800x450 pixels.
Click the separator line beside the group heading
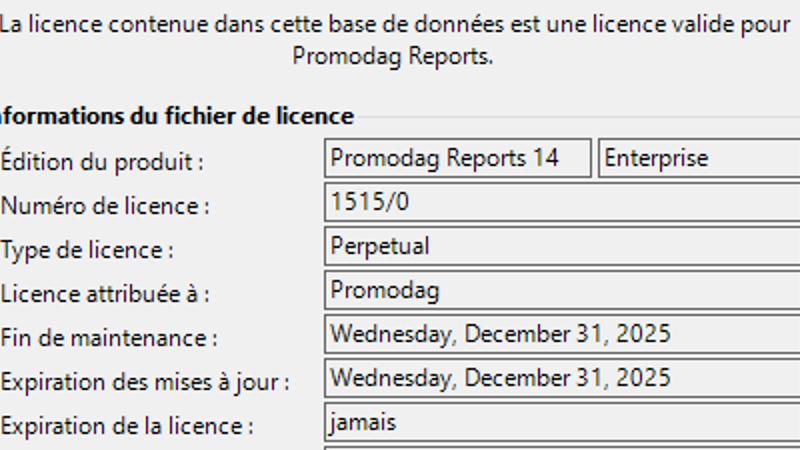point(578,117)
